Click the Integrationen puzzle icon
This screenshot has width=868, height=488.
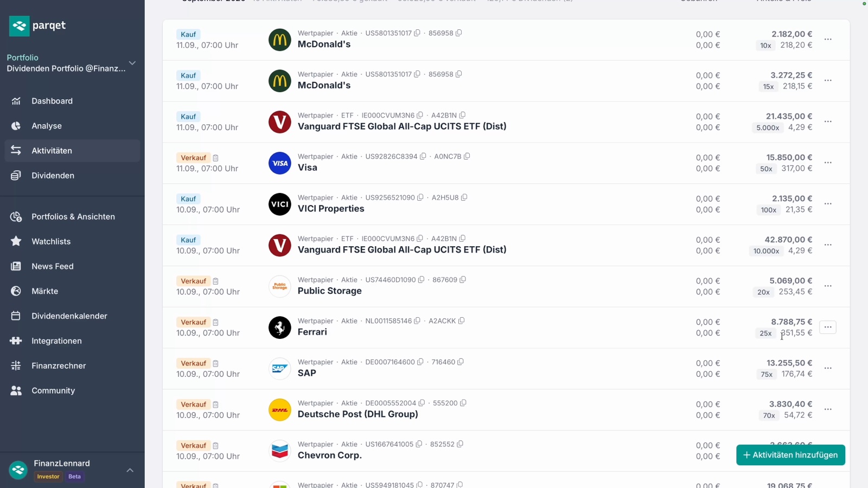tap(16, 341)
